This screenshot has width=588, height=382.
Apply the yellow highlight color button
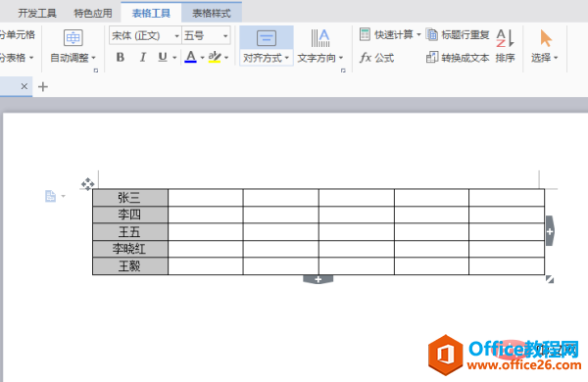tap(215, 57)
